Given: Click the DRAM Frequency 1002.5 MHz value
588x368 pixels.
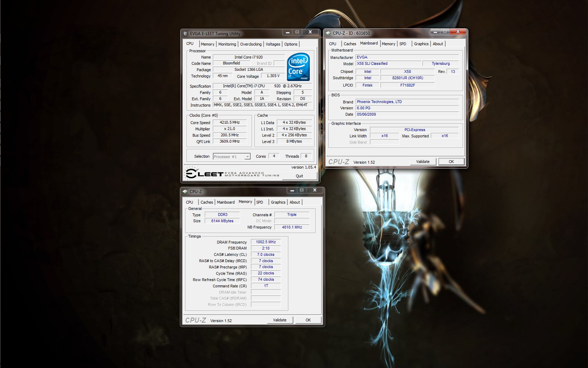Looking at the screenshot, I should pos(266,242).
